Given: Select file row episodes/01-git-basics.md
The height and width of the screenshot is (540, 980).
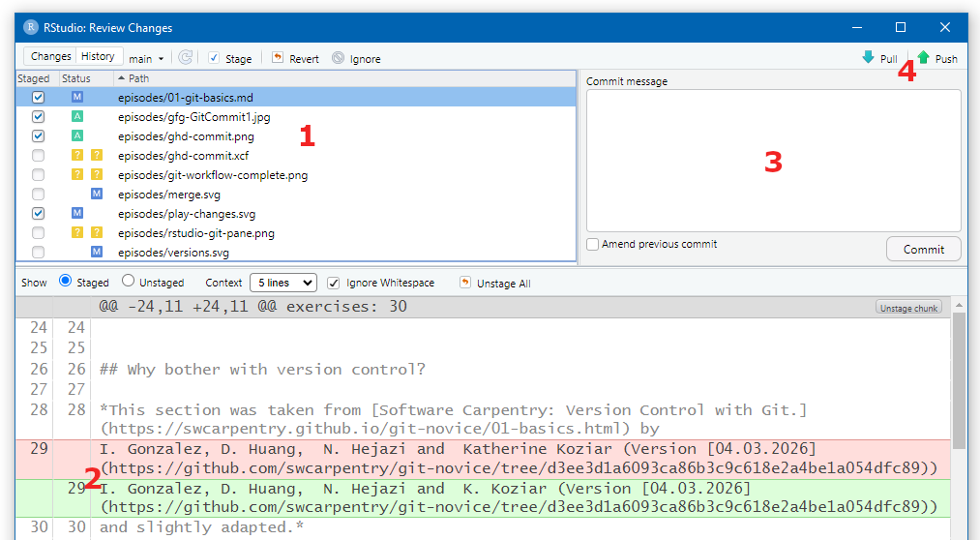Looking at the screenshot, I should pos(296,98).
